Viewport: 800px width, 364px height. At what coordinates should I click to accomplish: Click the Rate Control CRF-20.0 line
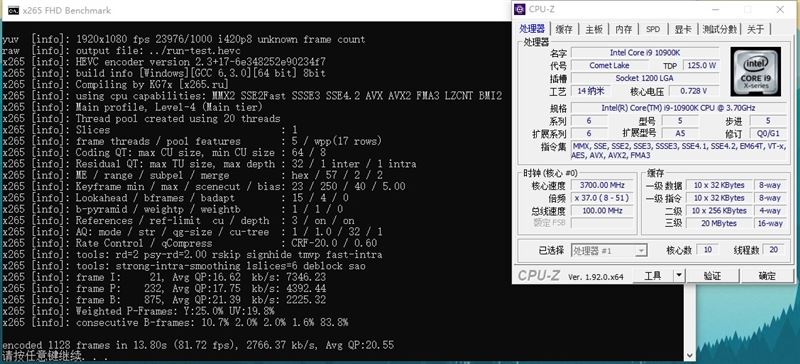[189, 243]
